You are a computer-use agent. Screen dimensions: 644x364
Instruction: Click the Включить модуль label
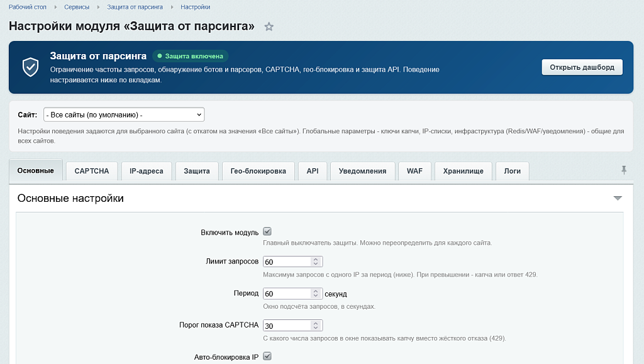click(x=230, y=232)
